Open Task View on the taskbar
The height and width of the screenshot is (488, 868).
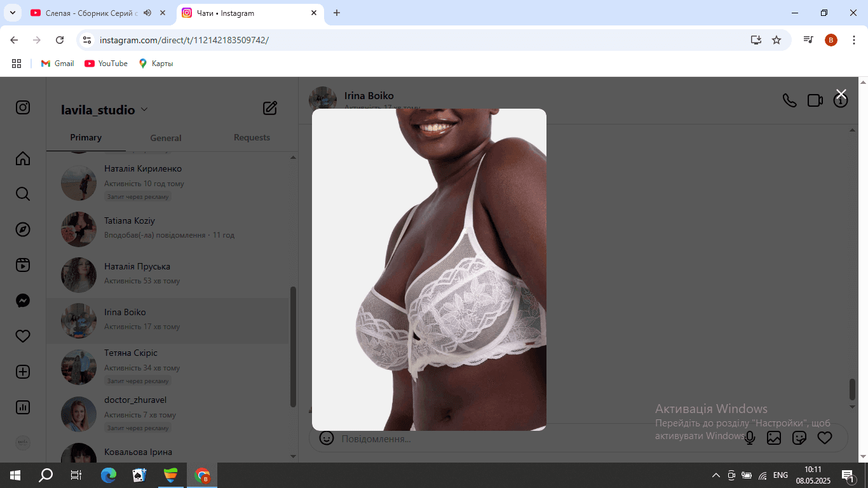(76, 475)
